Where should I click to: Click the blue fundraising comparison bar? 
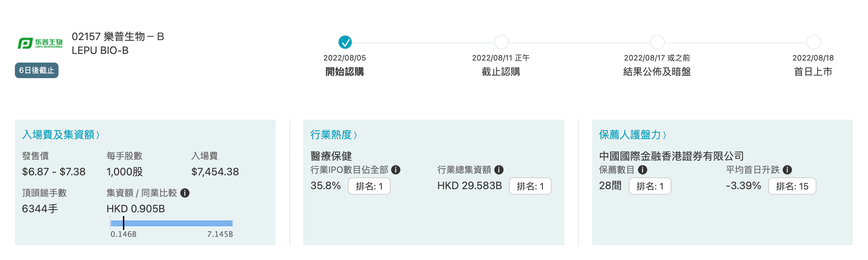pyautogui.click(x=172, y=223)
